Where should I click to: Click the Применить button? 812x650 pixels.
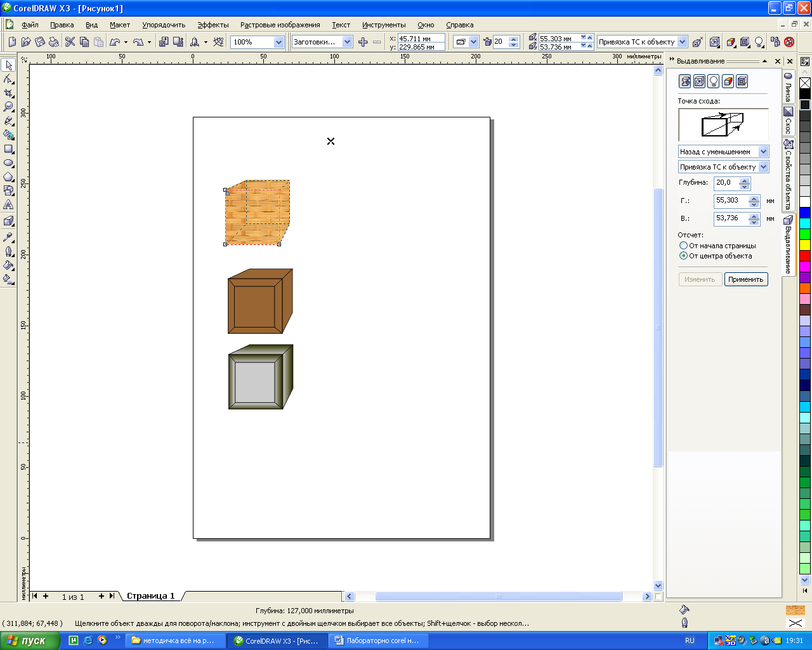pos(746,279)
